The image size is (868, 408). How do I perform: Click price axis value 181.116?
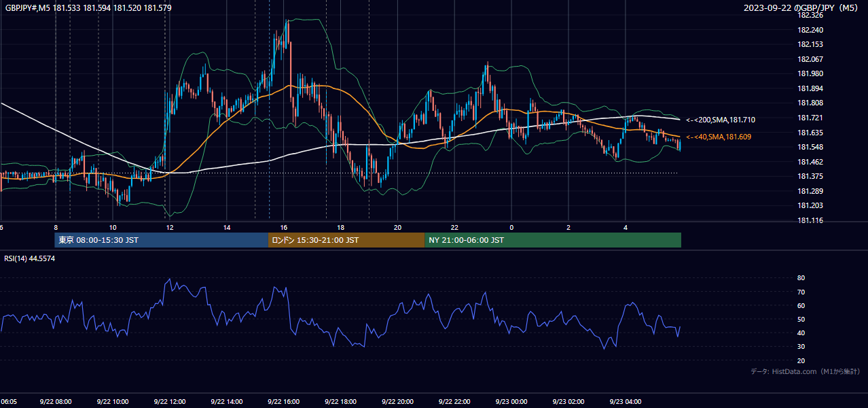810,220
